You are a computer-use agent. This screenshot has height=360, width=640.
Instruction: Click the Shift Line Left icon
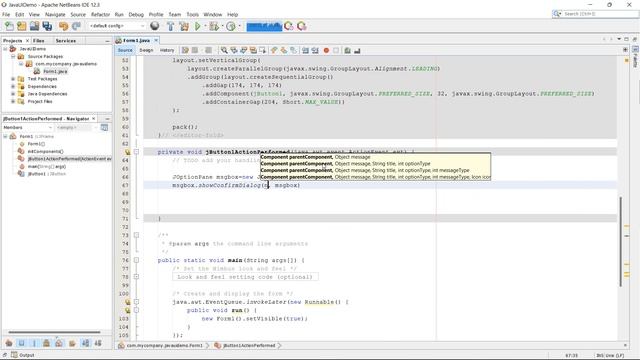[305, 50]
